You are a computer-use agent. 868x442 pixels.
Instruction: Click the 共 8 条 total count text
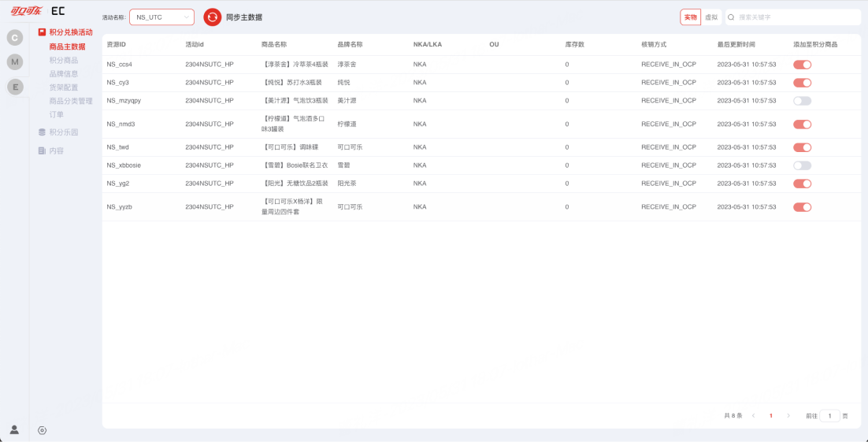[733, 415]
